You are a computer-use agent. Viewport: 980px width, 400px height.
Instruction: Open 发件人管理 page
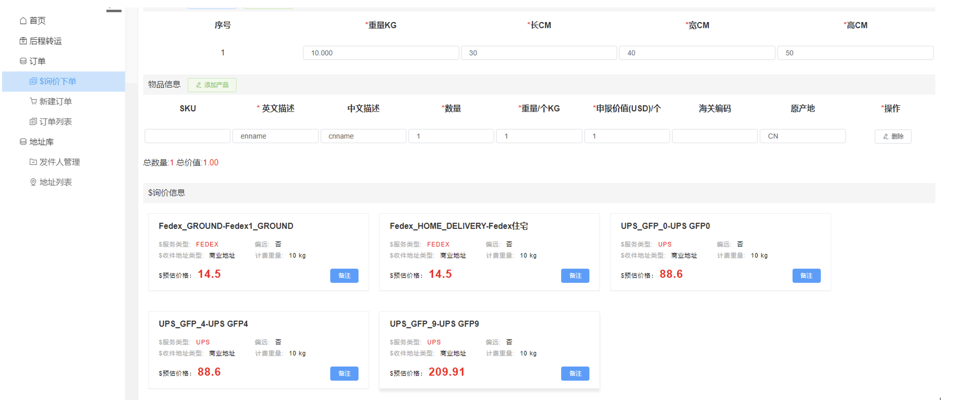(59, 162)
